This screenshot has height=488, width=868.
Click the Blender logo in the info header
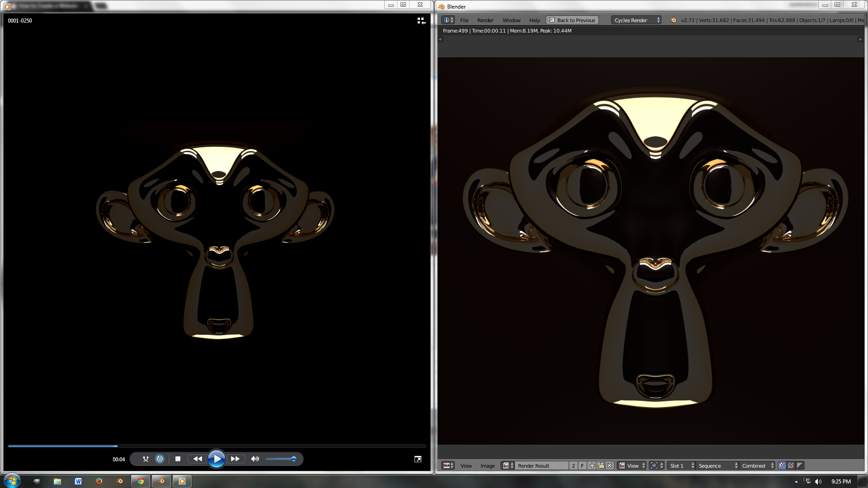pos(673,20)
